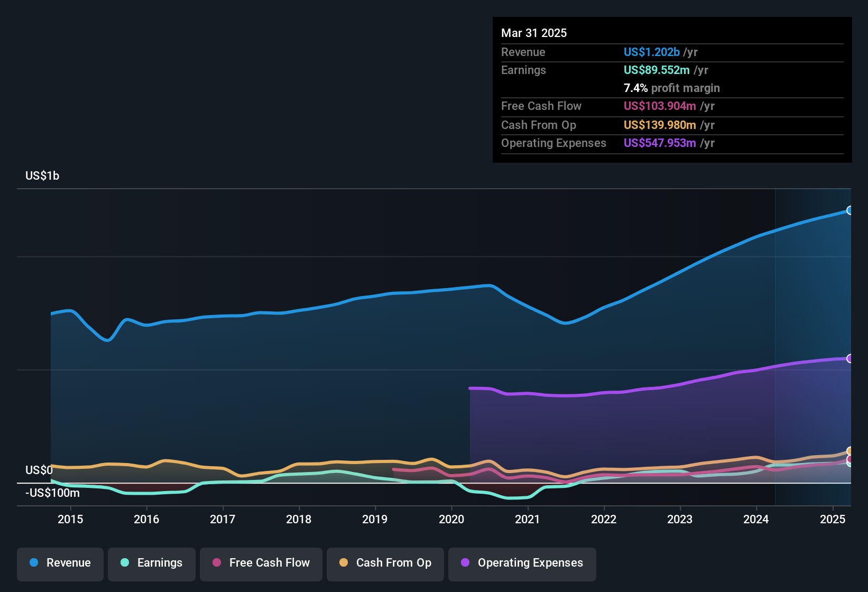The height and width of the screenshot is (592, 868).
Task: Toggle Operating Expenses legend item
Action: [x=522, y=563]
